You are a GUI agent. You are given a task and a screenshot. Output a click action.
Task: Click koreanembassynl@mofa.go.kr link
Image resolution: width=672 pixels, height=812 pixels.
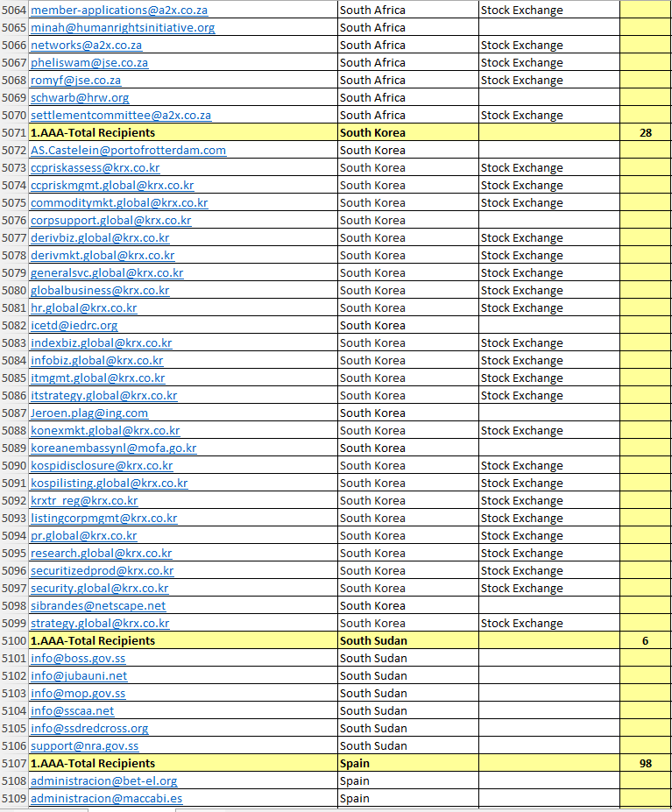click(114, 448)
